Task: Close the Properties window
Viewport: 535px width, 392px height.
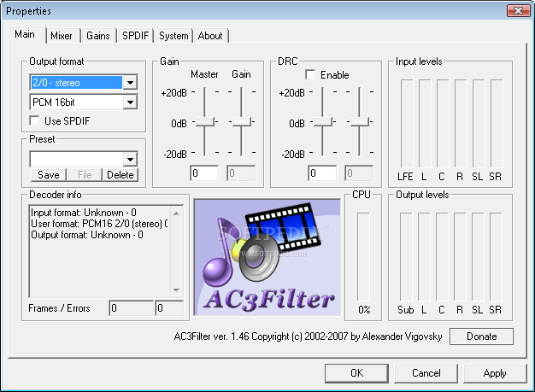Action: (x=518, y=10)
